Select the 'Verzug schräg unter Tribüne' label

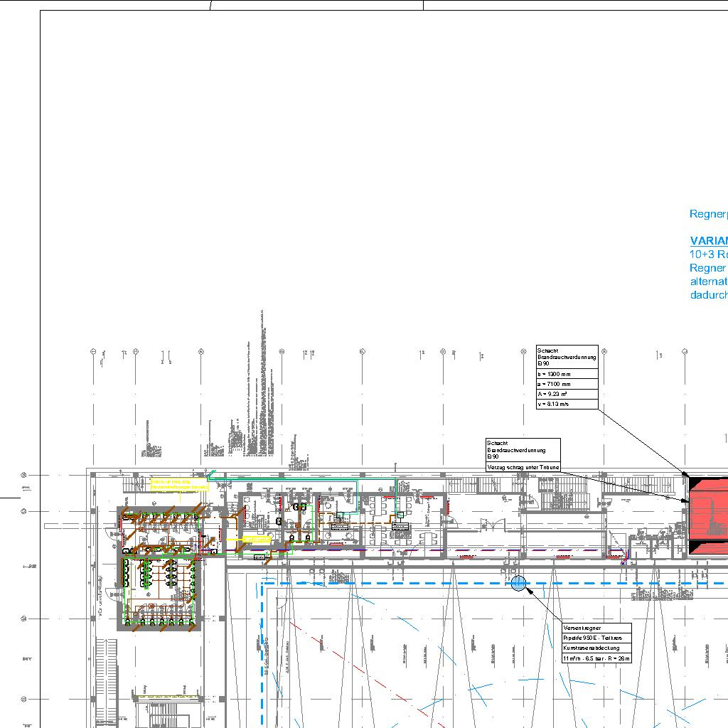point(523,467)
